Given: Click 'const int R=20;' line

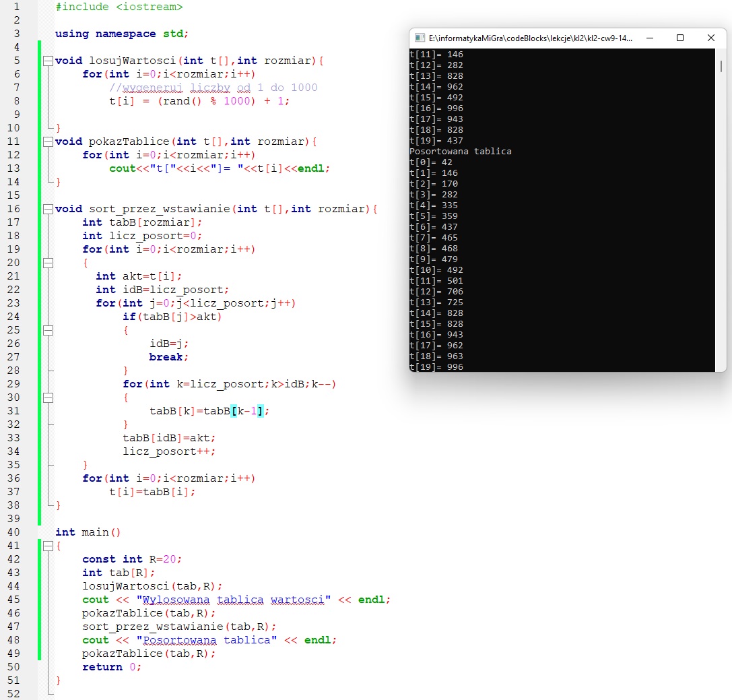Looking at the screenshot, I should coord(132,559).
